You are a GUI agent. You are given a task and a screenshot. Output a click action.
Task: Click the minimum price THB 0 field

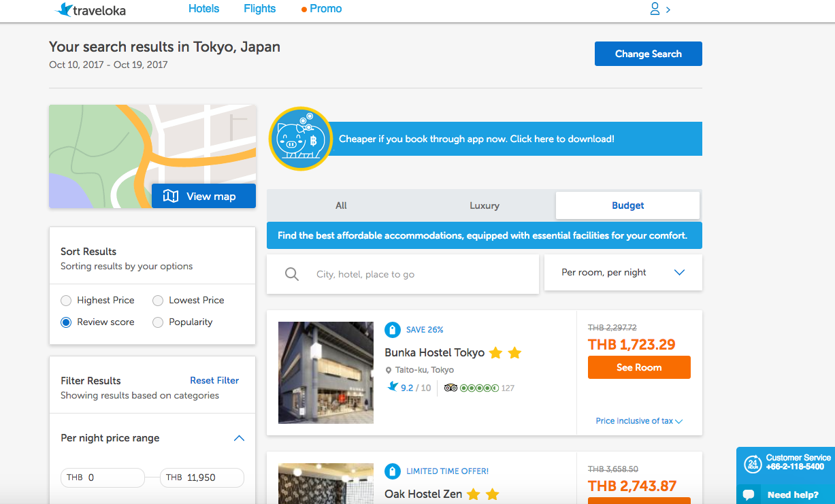[x=103, y=477]
